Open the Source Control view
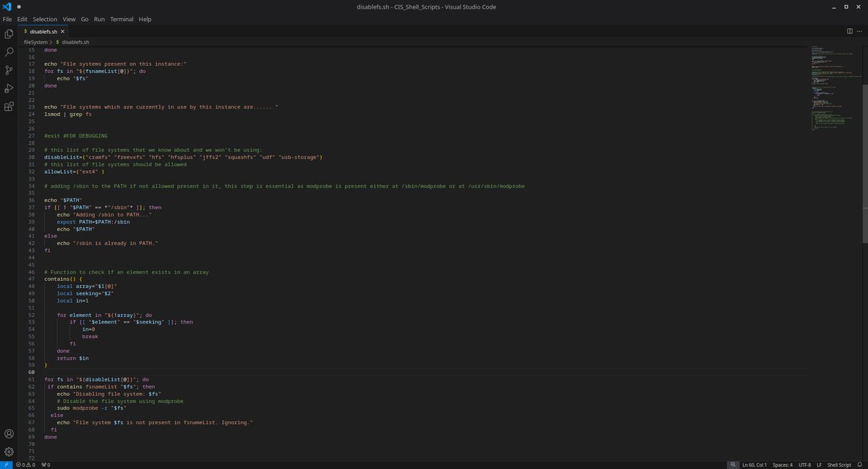Screen dimensions: 868x469 (x=9, y=70)
